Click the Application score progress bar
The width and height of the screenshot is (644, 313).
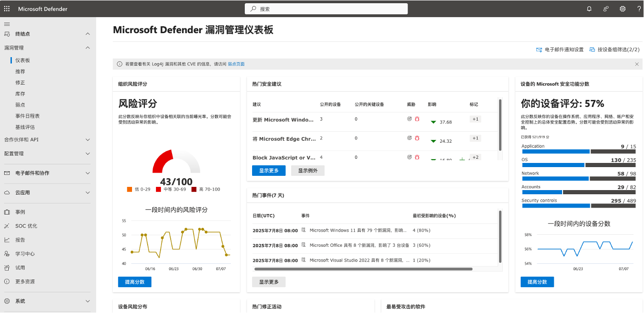(579, 151)
